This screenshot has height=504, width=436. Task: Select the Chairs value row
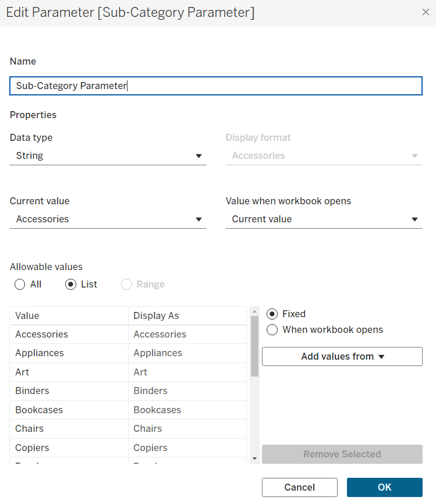pyautogui.click(x=30, y=429)
